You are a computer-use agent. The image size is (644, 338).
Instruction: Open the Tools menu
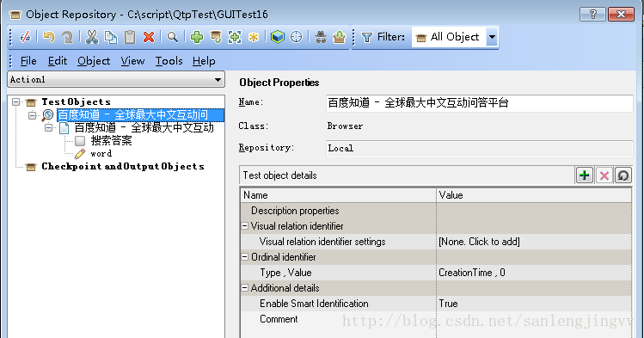(169, 61)
